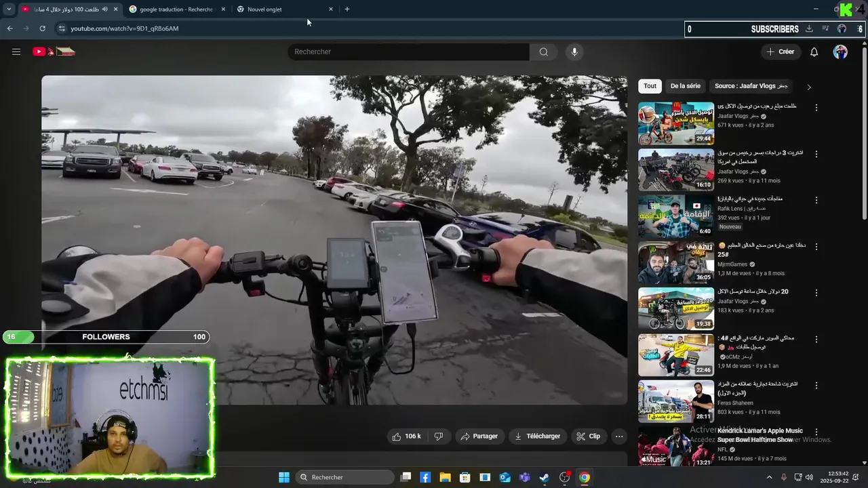Open Outlook from the taskbar
The image size is (868, 488).
click(x=505, y=477)
